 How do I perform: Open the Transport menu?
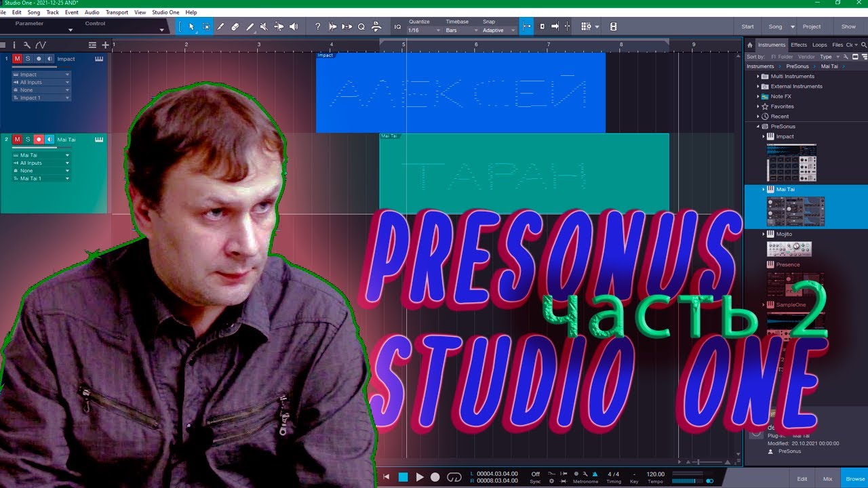point(117,12)
